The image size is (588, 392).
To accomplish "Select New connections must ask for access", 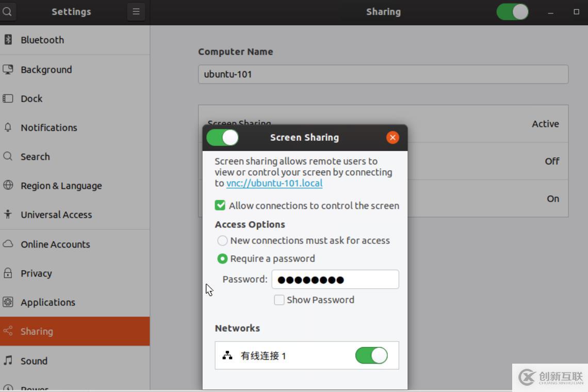I will (222, 240).
